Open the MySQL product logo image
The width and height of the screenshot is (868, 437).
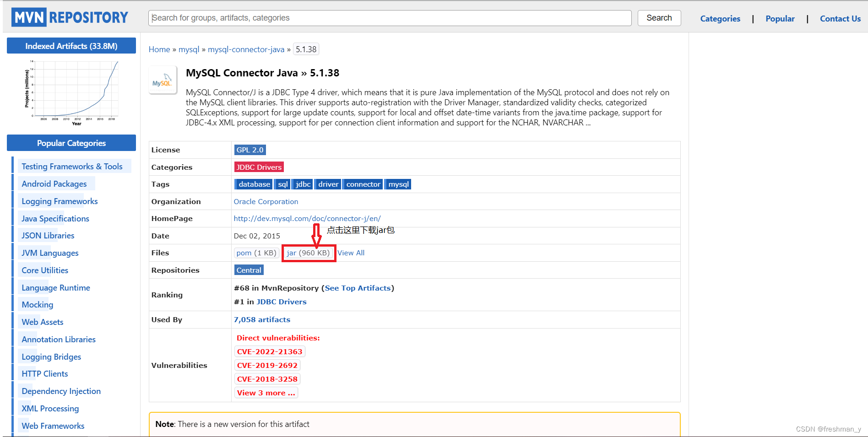(x=163, y=80)
